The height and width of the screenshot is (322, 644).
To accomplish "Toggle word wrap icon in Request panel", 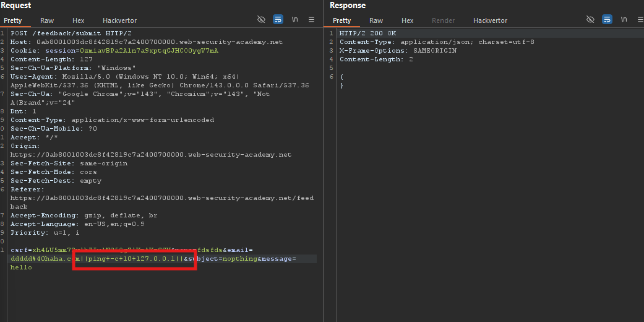I will point(278,19).
